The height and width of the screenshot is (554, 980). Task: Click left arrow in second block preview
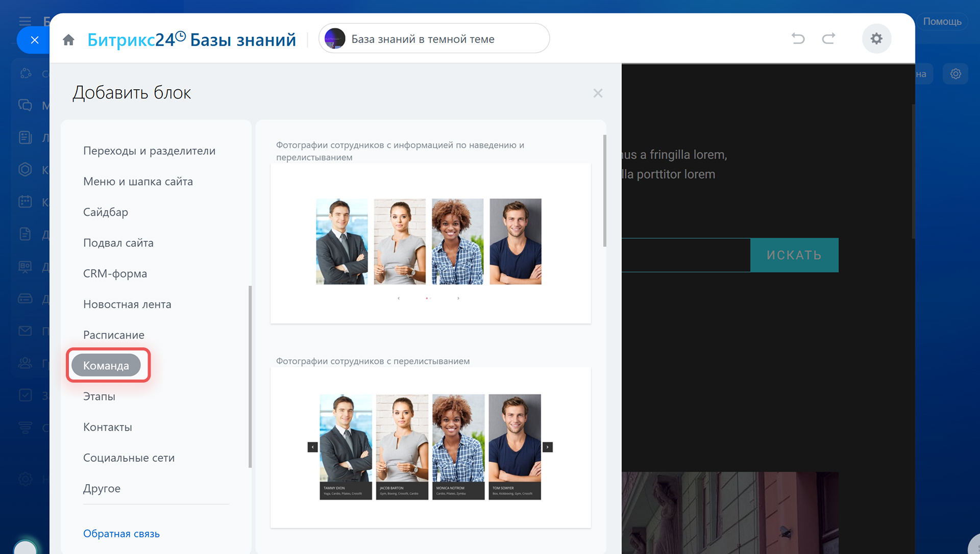[312, 447]
